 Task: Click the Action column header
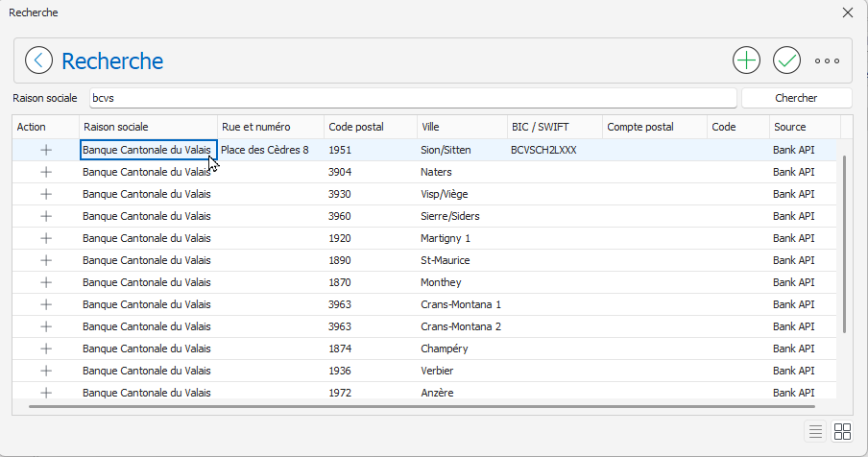point(46,127)
